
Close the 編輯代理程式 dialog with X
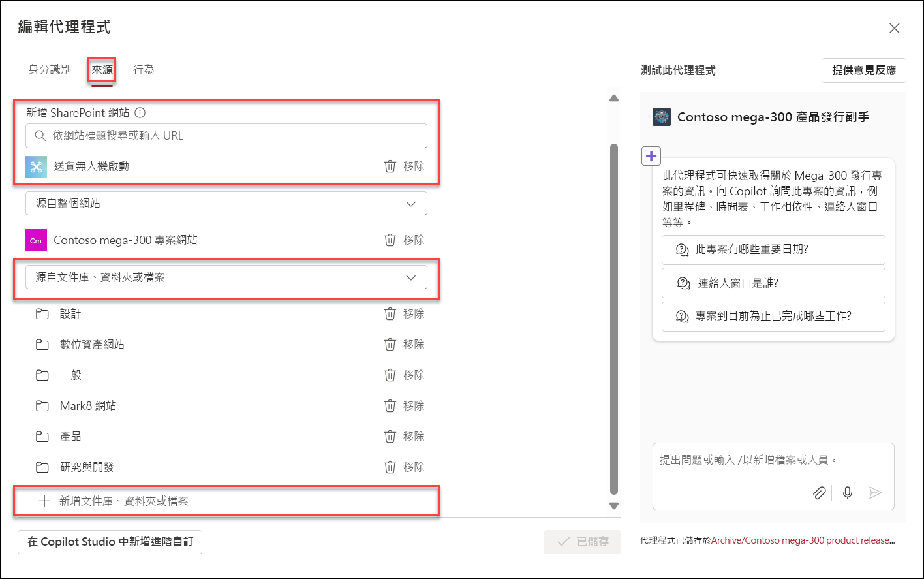[895, 28]
